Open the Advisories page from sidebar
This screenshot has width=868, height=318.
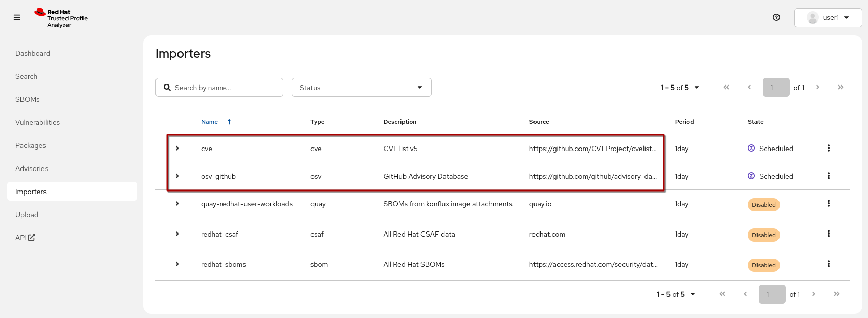pyautogui.click(x=32, y=168)
